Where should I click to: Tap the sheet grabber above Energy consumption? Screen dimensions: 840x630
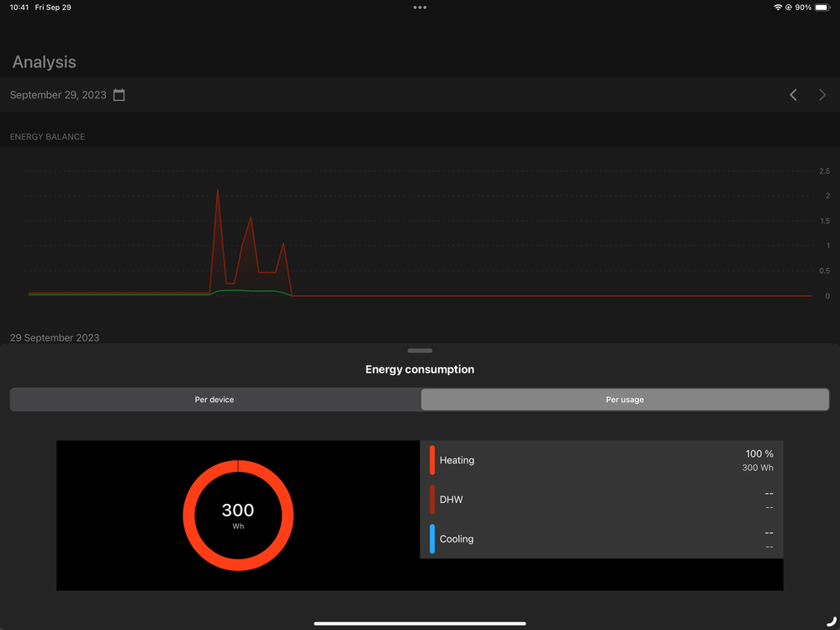pos(420,351)
